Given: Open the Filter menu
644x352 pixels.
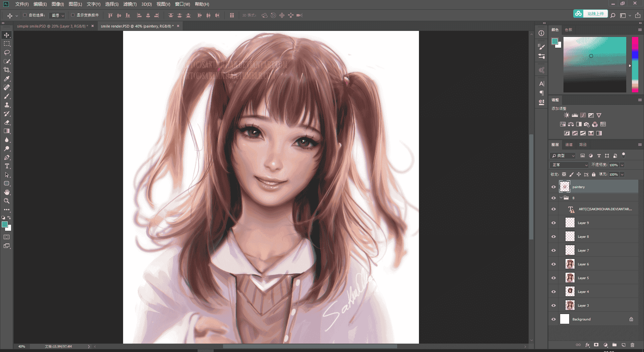Looking at the screenshot, I should (x=130, y=4).
